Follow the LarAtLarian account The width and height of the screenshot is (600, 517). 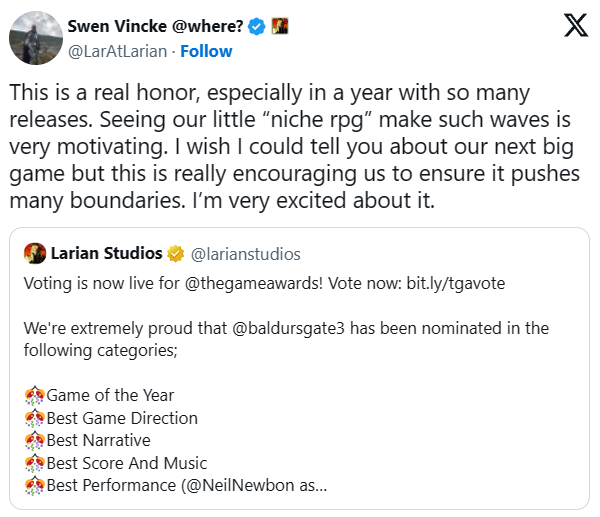pyautogui.click(x=207, y=51)
